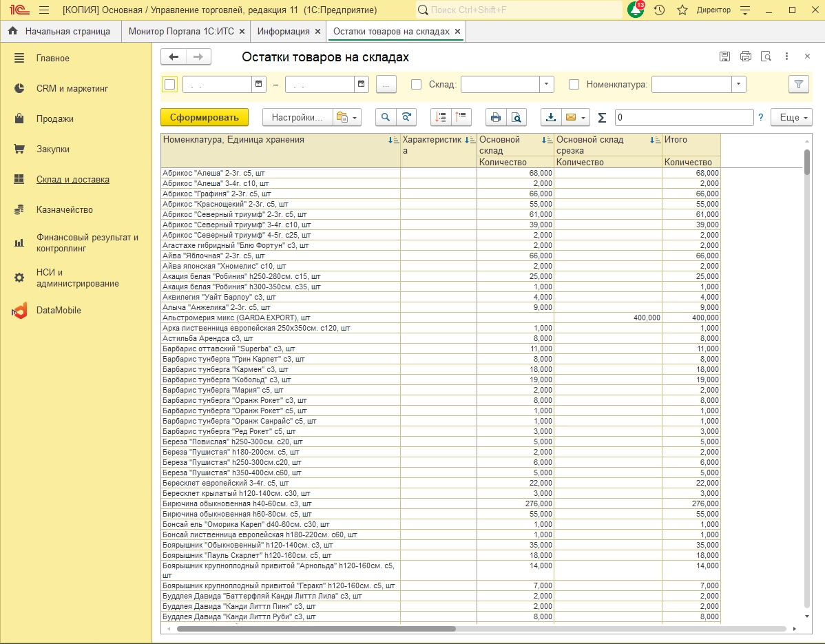Switch to Начальная страница tab
Screen dimensions: 825x644
tap(61, 32)
